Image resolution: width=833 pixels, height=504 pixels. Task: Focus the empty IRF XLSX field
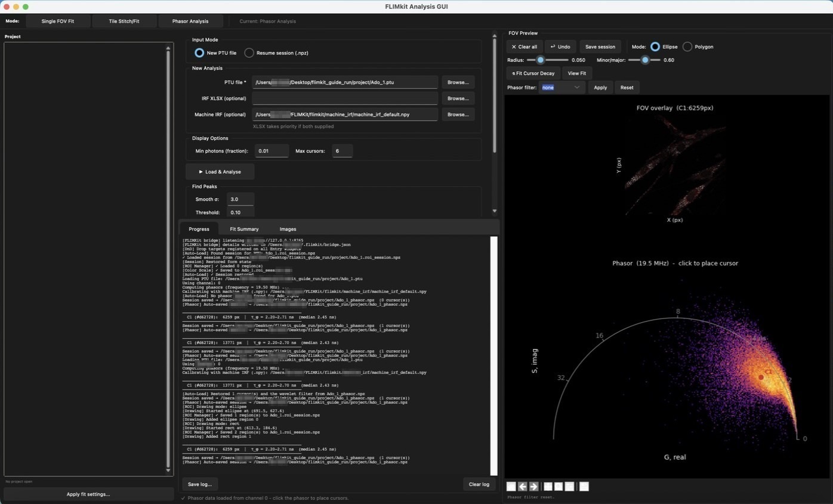pyautogui.click(x=345, y=98)
